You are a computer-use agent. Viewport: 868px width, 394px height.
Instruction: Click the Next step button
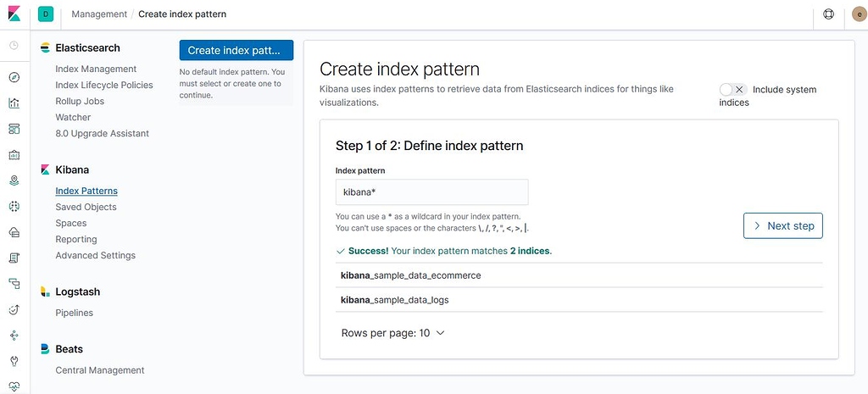[782, 225]
